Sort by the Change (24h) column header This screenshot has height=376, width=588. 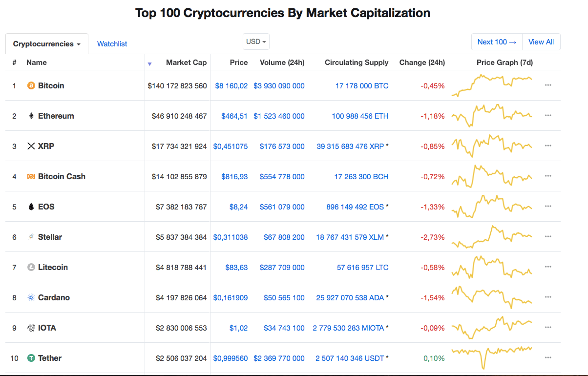click(422, 63)
